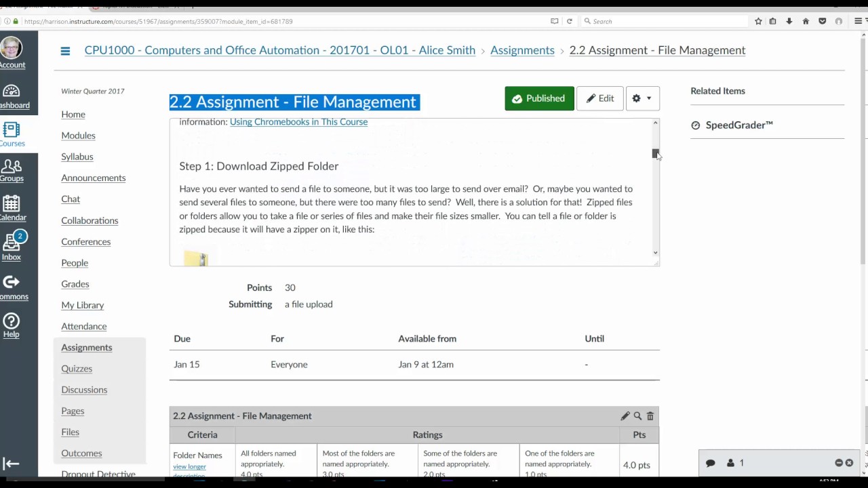Go to browser home page icon

click(x=806, y=21)
